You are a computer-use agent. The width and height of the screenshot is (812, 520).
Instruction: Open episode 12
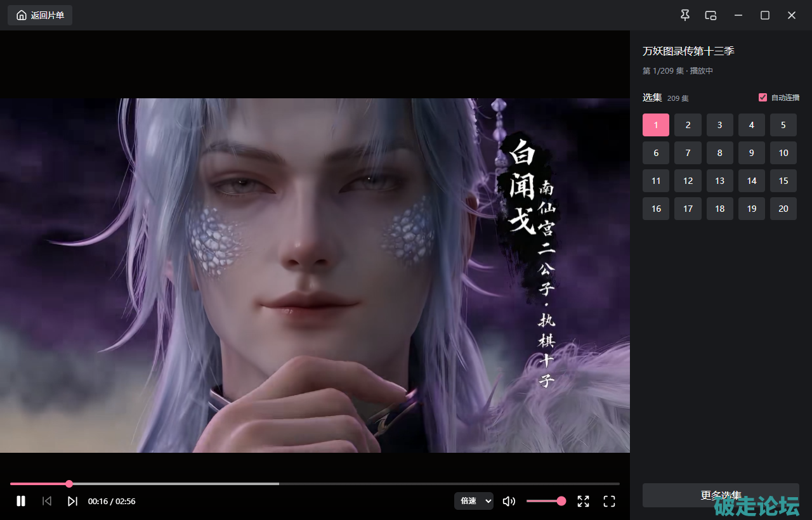tap(688, 181)
